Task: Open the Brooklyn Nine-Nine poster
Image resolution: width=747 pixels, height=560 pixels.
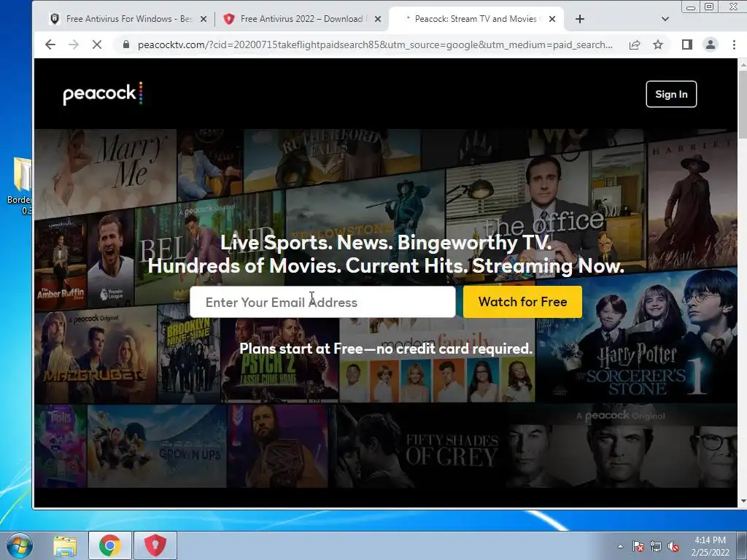Action: (189, 355)
